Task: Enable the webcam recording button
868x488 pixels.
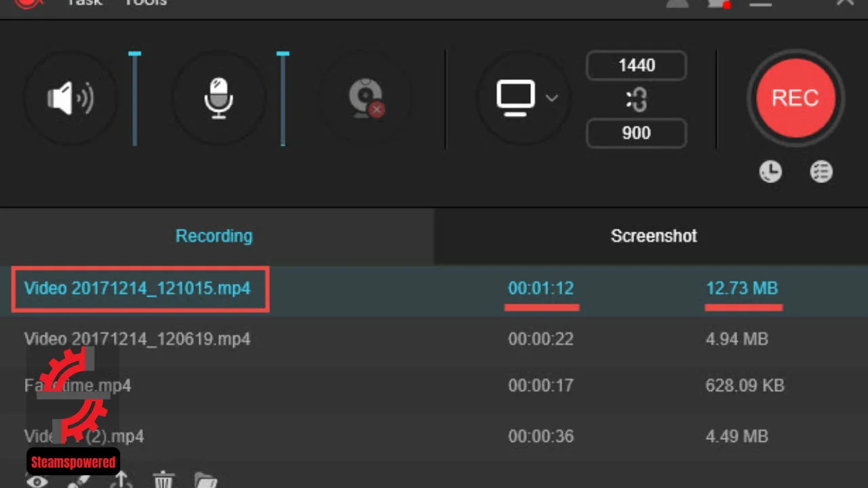Action: click(x=366, y=99)
